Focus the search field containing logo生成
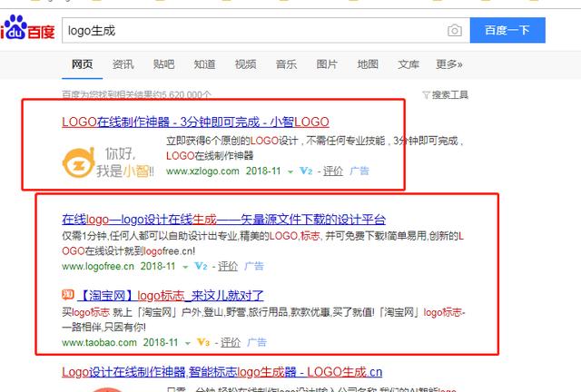The height and width of the screenshot is (392, 581). (266, 30)
